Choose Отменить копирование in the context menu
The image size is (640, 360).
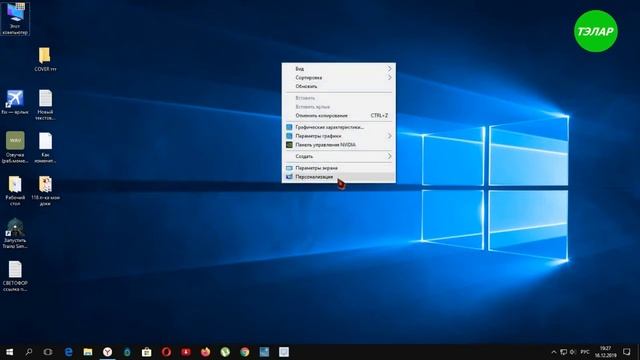pos(338,116)
